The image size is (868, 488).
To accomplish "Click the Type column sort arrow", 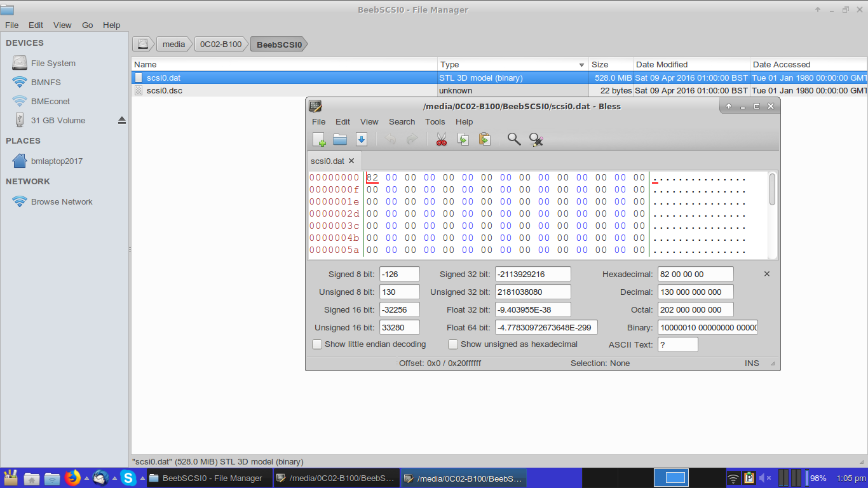I will click(581, 65).
